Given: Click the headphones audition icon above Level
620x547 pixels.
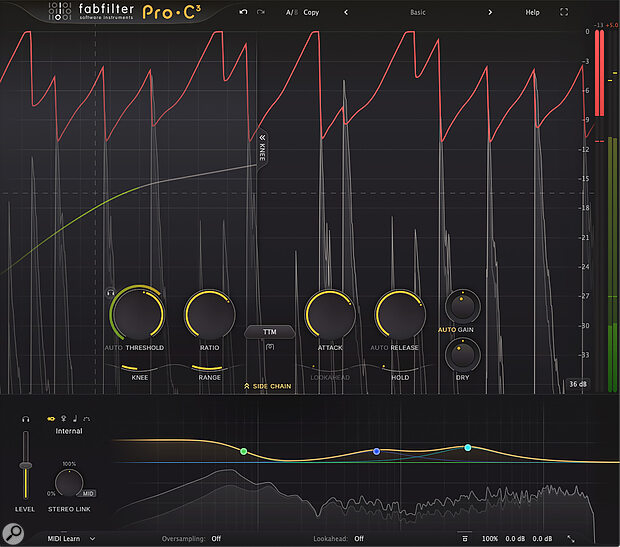Looking at the screenshot, I should tap(25, 418).
